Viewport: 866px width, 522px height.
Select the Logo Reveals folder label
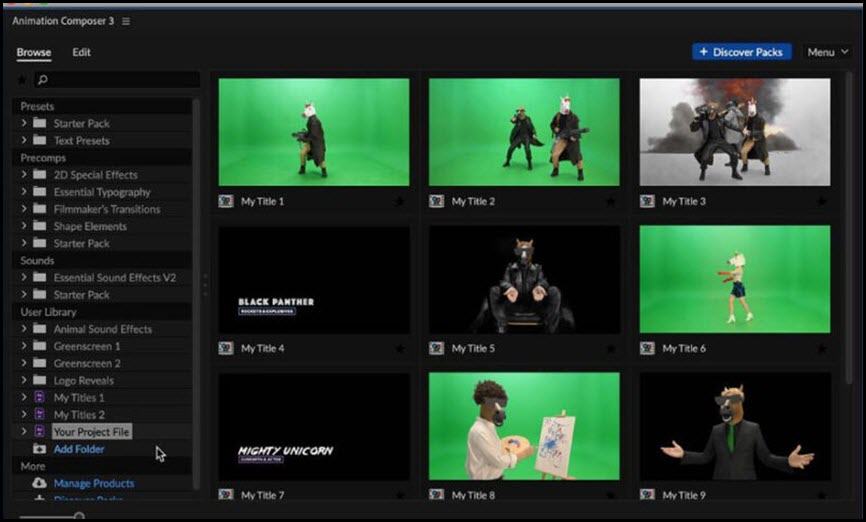coord(83,380)
